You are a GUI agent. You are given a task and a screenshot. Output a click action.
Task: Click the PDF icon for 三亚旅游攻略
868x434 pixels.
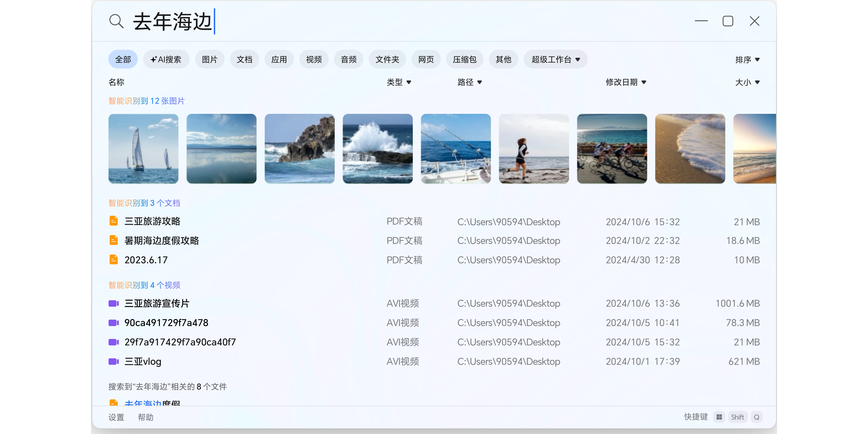tap(114, 221)
